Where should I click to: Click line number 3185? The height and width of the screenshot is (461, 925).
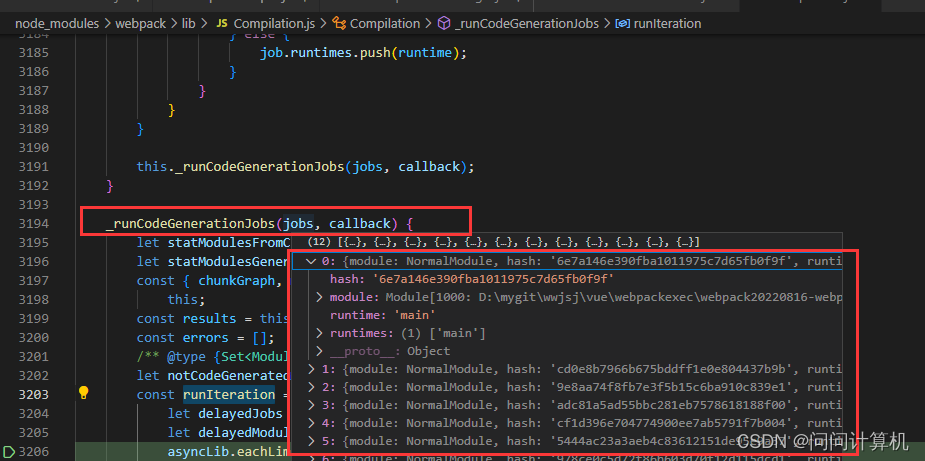33,53
